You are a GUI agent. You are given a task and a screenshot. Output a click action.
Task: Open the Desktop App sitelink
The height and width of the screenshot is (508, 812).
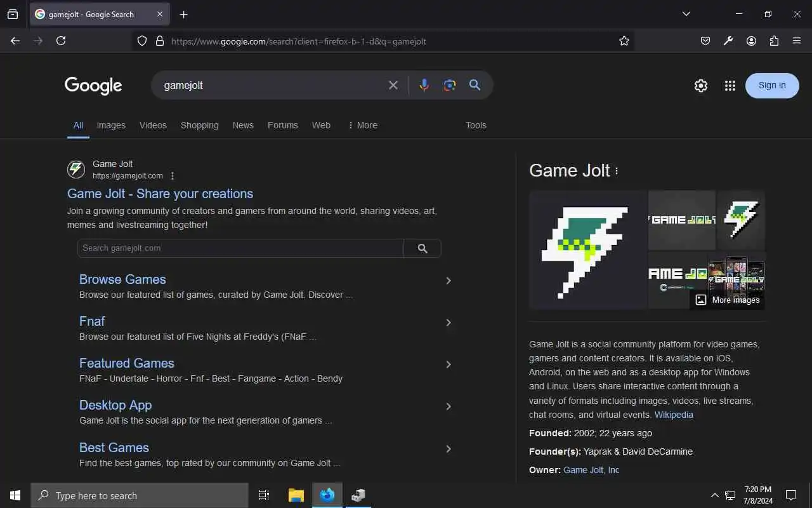(x=115, y=405)
